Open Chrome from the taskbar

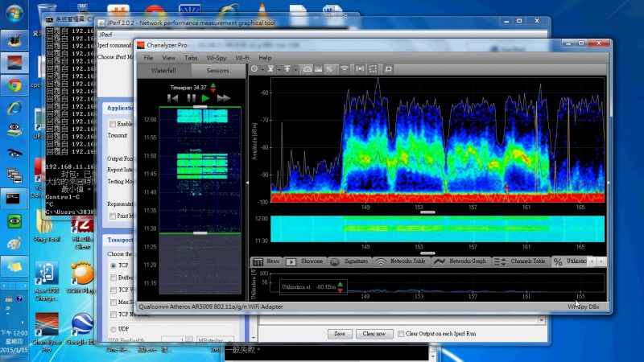click(x=14, y=85)
